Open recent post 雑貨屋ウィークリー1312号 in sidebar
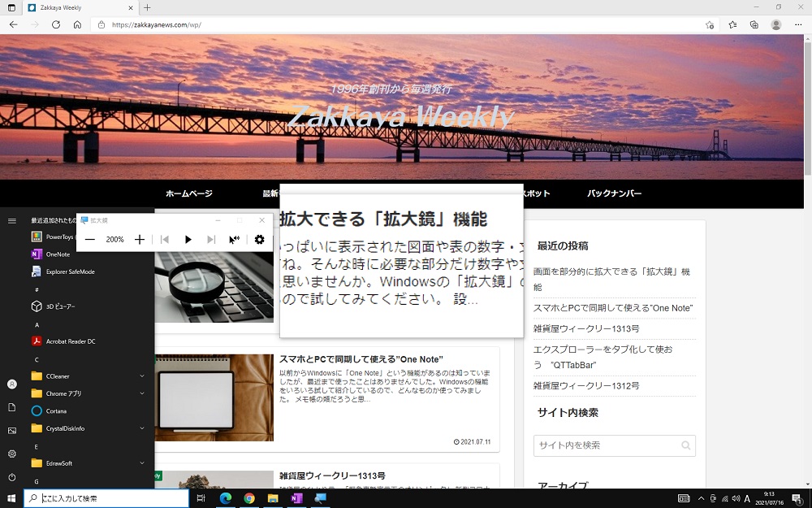This screenshot has width=812, height=508. point(586,385)
